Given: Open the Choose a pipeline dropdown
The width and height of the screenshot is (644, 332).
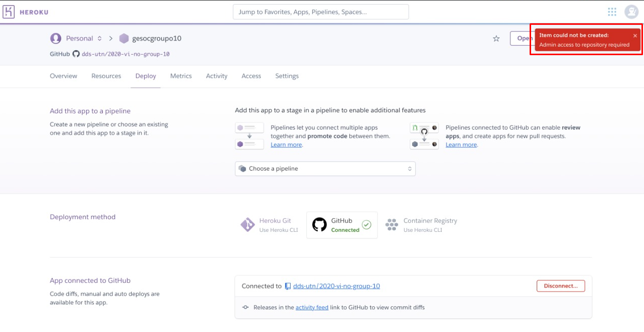Looking at the screenshot, I should click(325, 169).
